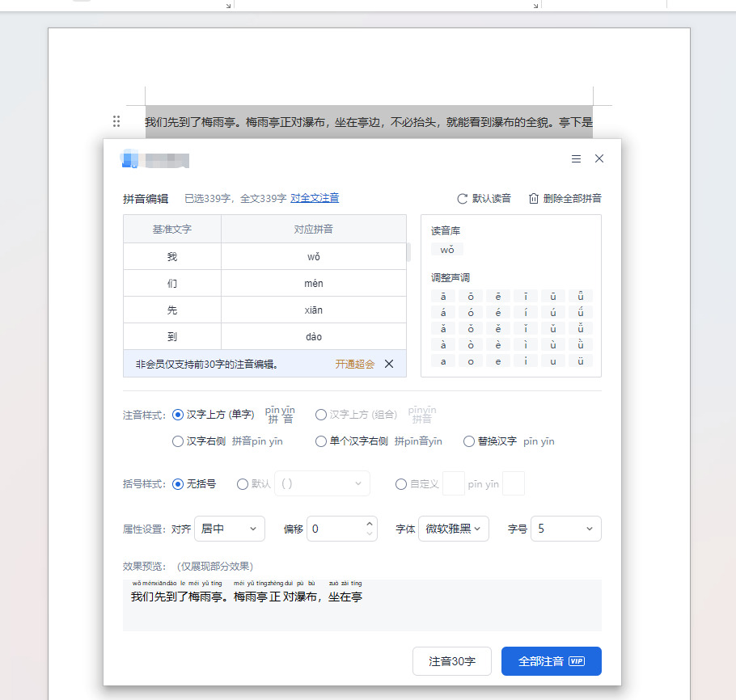
Task: Insert tone mark ú
Action: click(553, 313)
